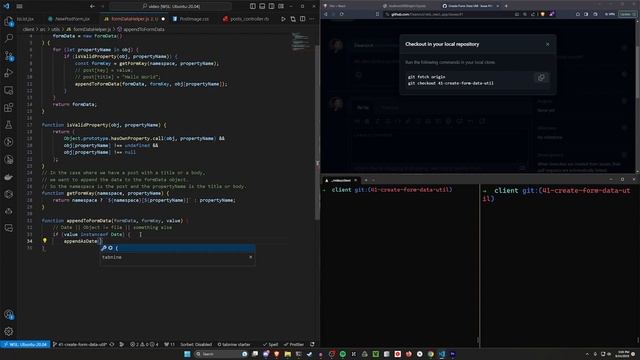Click the Run Code play icon
Viewport: 640px width, 360px height.
[x=283, y=19]
